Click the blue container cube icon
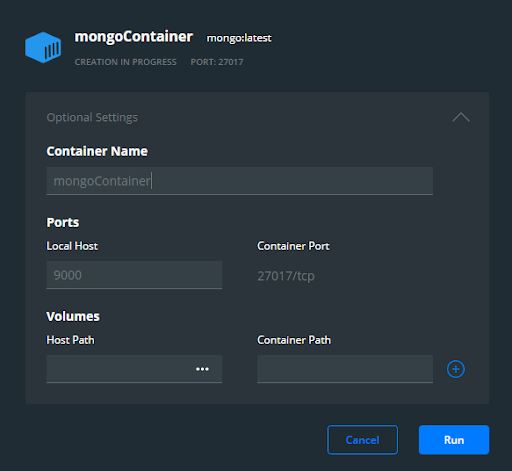Image resolution: width=512 pixels, height=471 pixels. pyautogui.click(x=43, y=47)
